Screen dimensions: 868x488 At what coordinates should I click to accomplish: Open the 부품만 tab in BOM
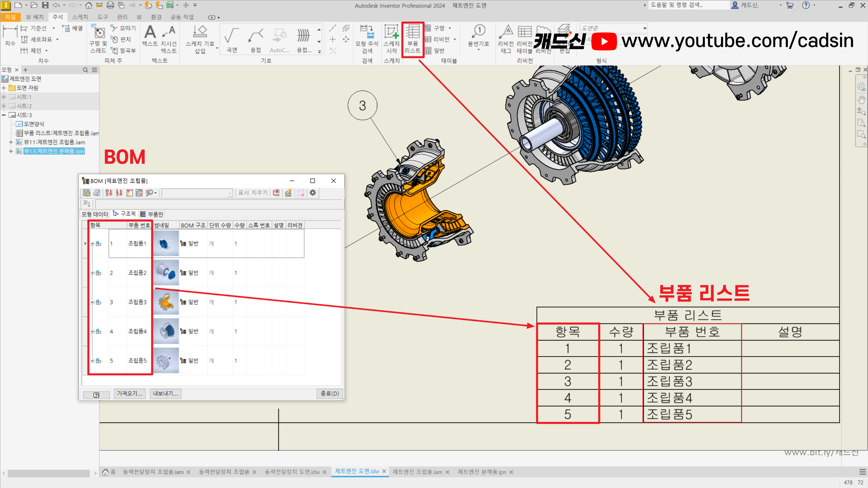[152, 214]
